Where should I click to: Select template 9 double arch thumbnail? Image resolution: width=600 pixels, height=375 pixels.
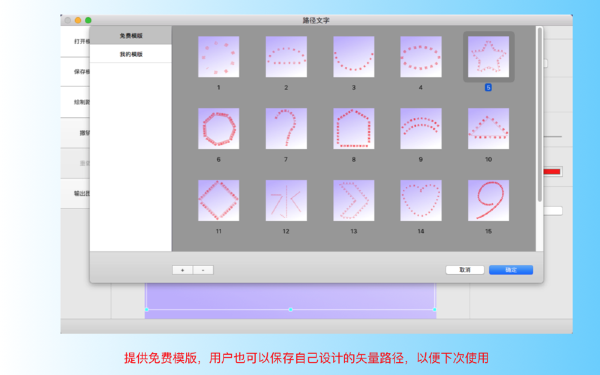click(x=421, y=129)
